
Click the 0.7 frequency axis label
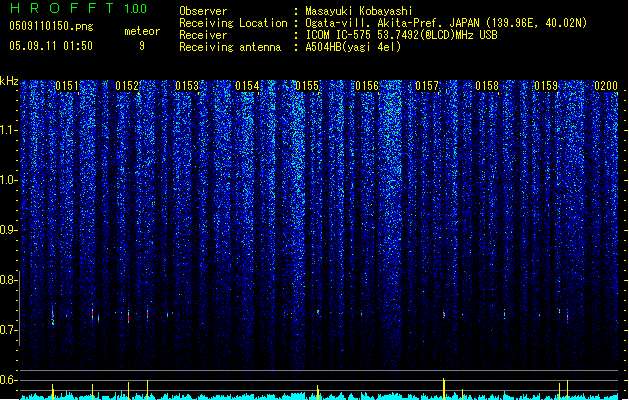pyautogui.click(x=8, y=330)
